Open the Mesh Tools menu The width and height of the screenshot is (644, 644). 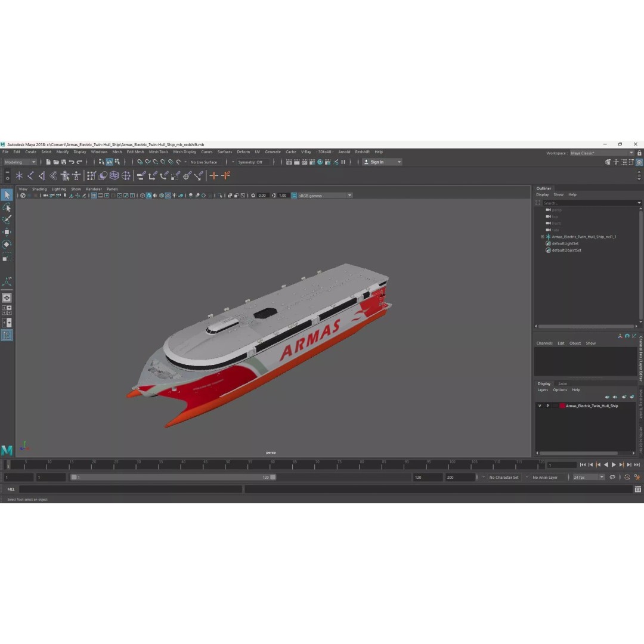pos(159,152)
